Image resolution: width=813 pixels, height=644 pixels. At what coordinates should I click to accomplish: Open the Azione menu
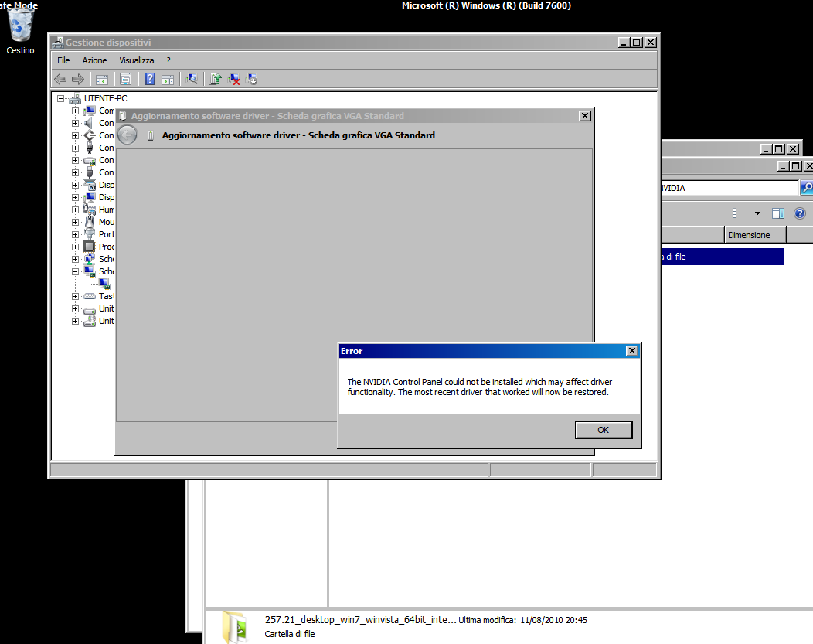click(x=94, y=60)
